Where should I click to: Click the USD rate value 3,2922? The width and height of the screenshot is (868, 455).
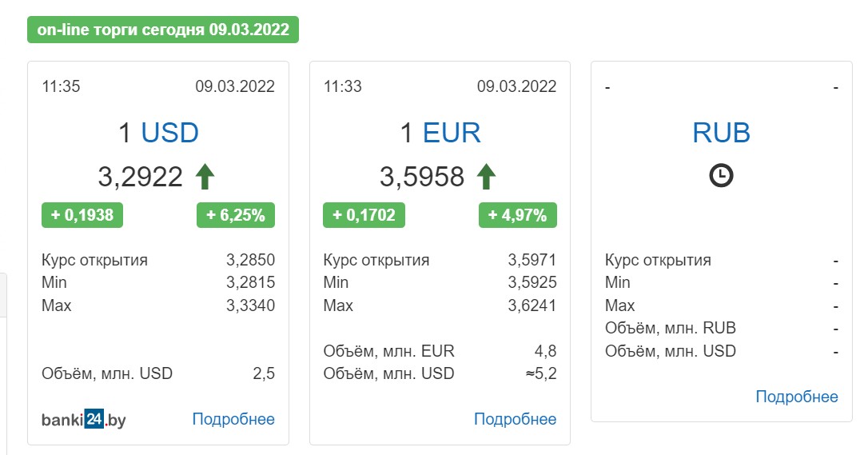pyautogui.click(x=140, y=178)
